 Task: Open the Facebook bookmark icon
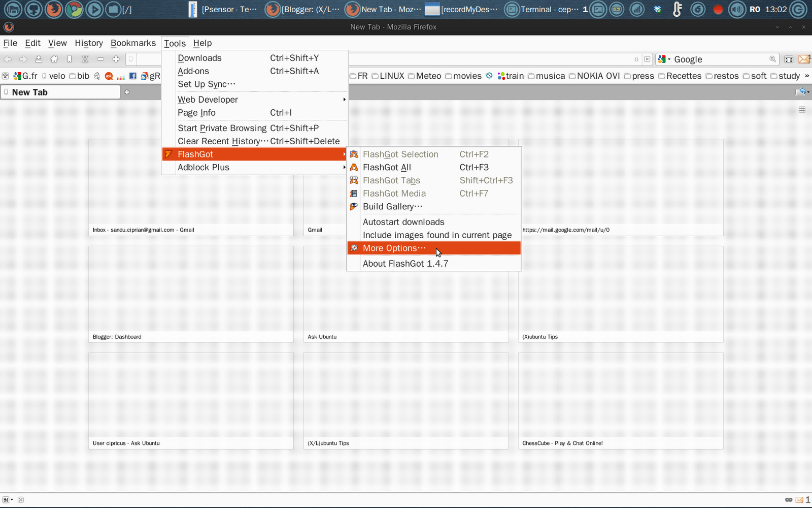pos(133,76)
